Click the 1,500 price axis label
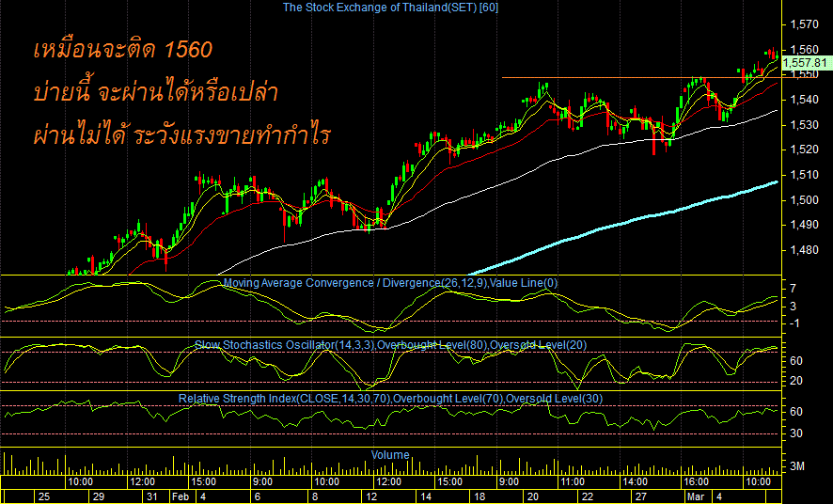 click(x=804, y=199)
